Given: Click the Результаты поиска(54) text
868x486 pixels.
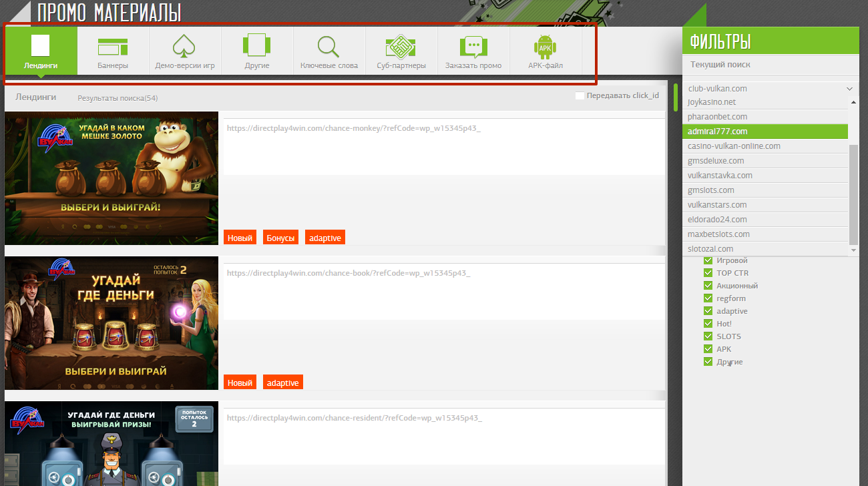Looking at the screenshot, I should pos(118,98).
